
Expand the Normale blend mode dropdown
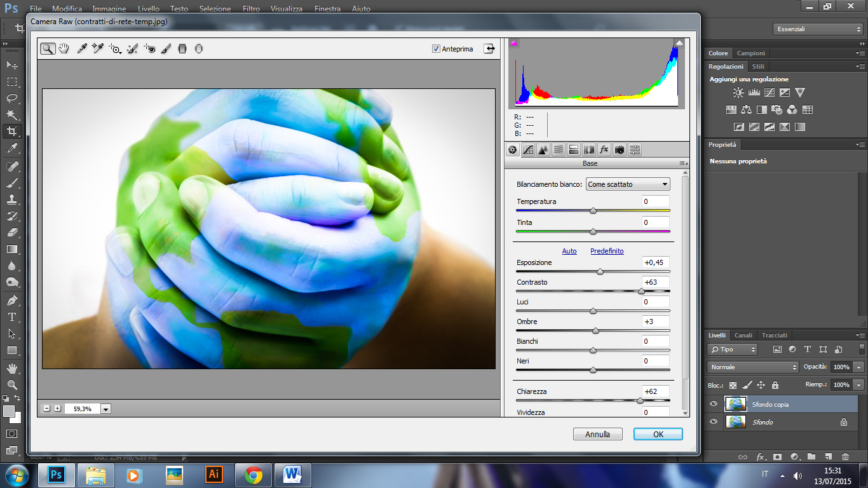(x=752, y=367)
